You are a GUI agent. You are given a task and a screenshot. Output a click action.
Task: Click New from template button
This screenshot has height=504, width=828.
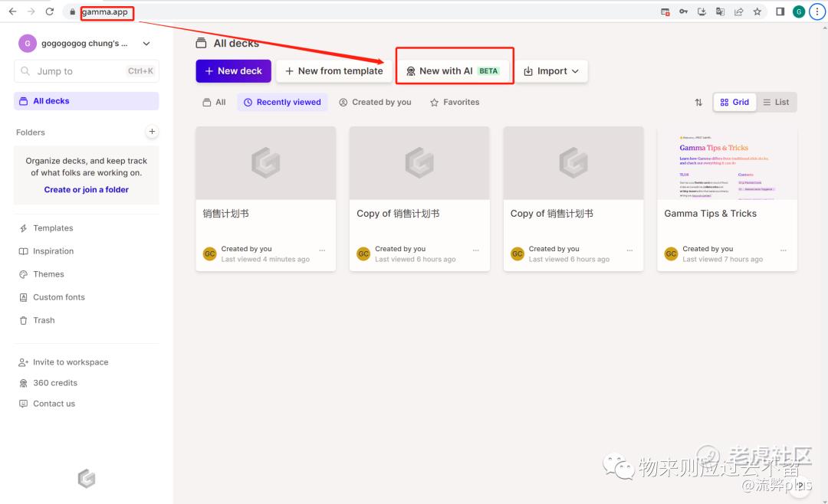click(334, 70)
